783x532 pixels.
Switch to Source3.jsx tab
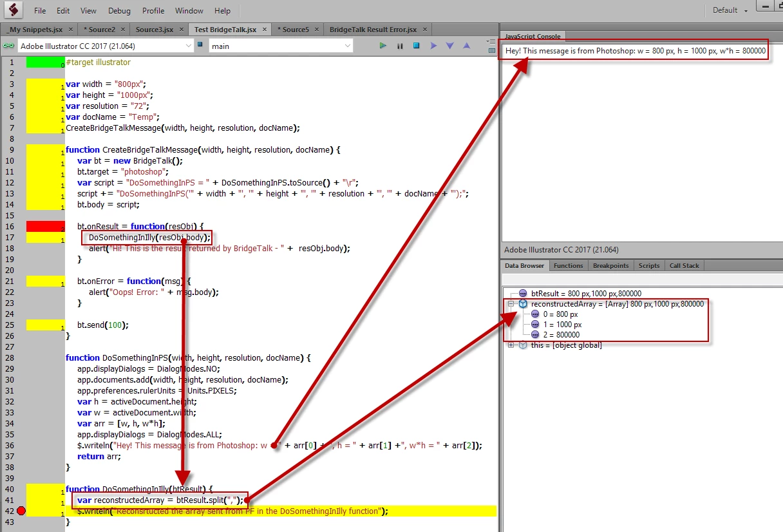[155, 30]
